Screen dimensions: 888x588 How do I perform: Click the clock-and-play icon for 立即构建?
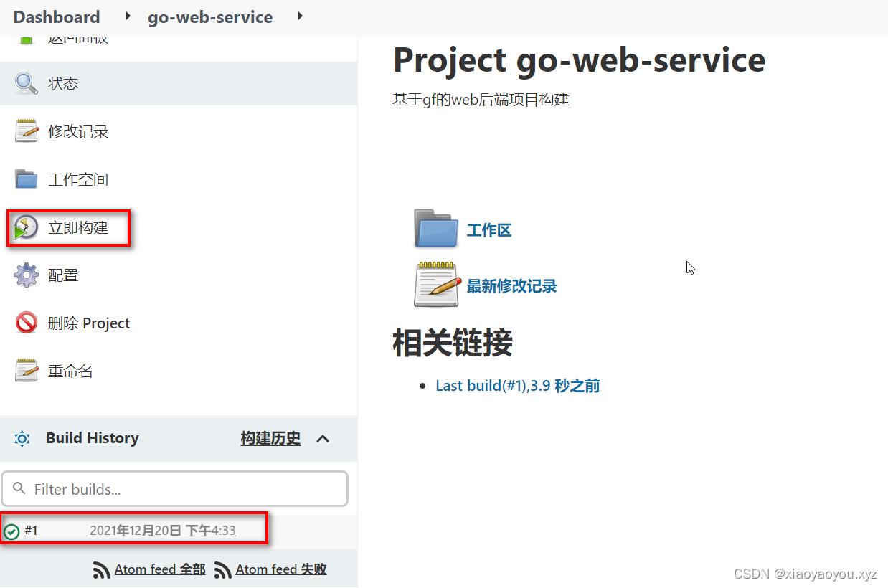click(27, 227)
